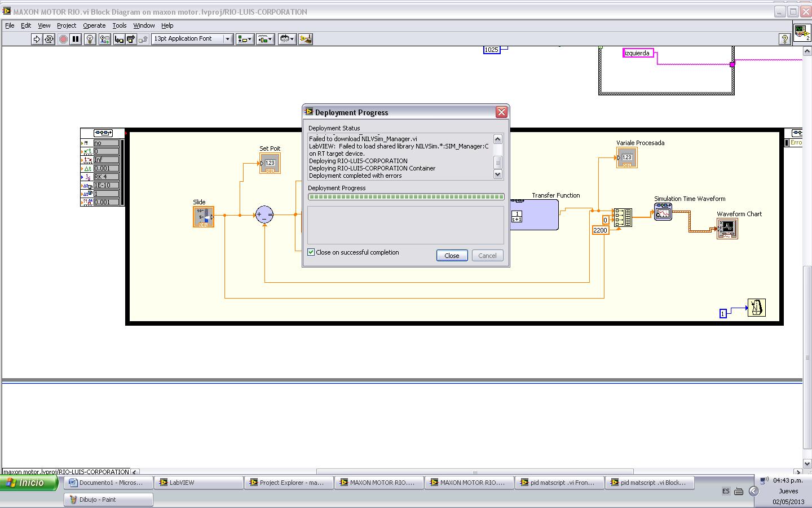Click the numeric constant 1025
Image resolution: width=812 pixels, height=508 pixels.
point(492,50)
